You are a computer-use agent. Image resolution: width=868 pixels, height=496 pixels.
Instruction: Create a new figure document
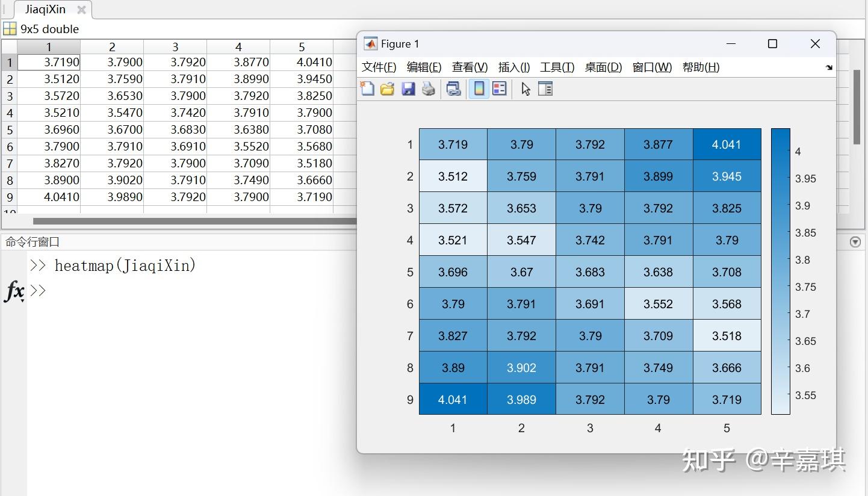[x=368, y=88]
